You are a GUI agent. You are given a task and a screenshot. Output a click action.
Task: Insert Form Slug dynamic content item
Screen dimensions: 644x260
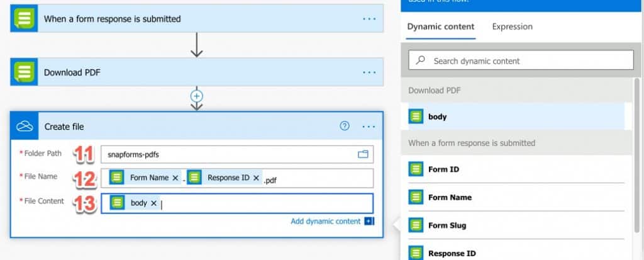447,225
